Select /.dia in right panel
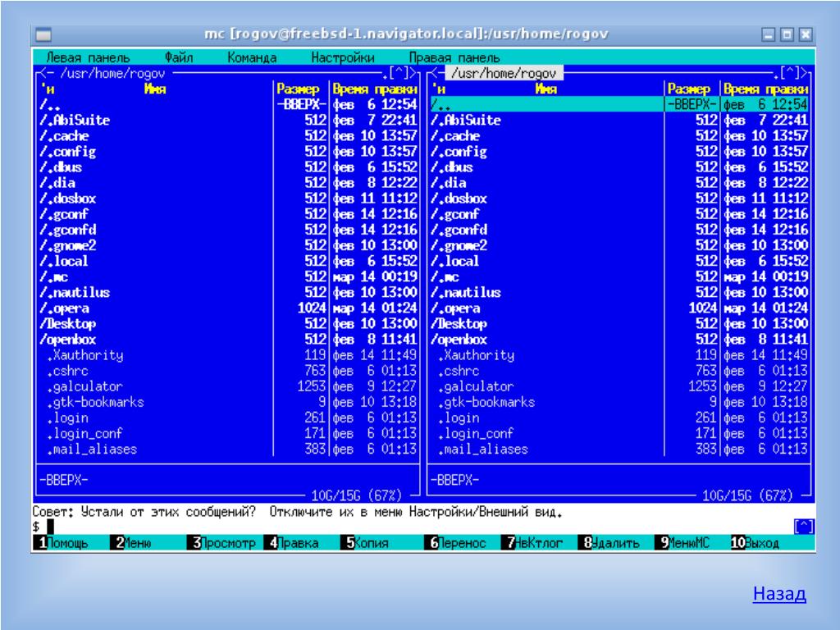840x630 pixels. (x=619, y=183)
